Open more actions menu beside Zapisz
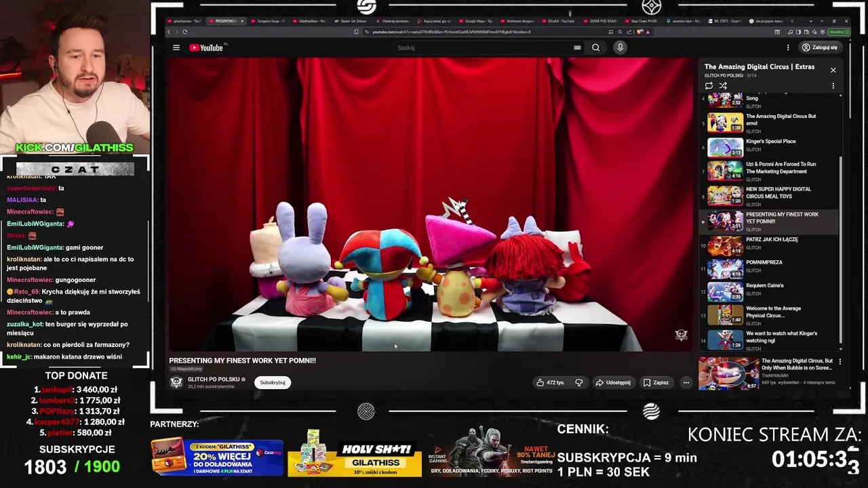The height and width of the screenshot is (488, 868). [686, 382]
